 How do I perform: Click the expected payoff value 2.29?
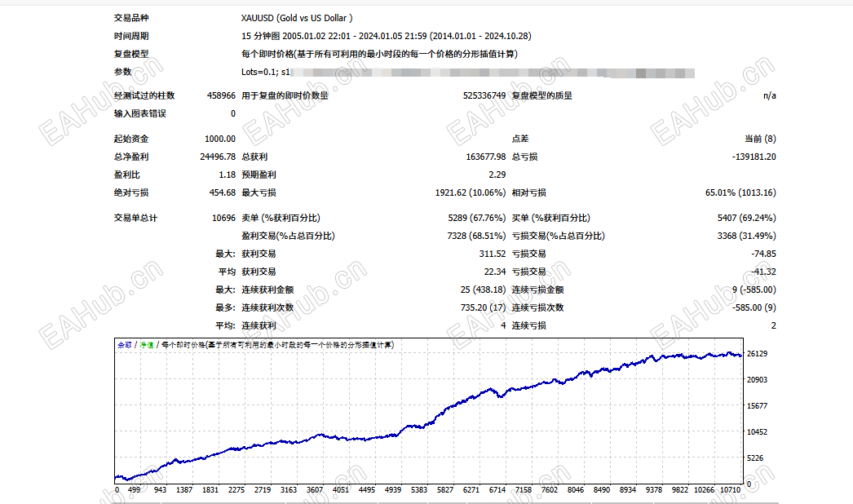coord(497,175)
